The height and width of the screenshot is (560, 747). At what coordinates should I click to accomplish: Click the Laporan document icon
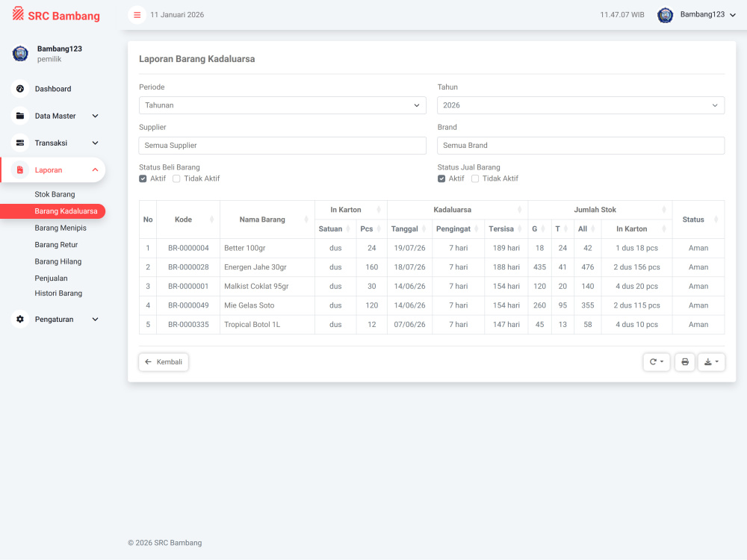tap(20, 170)
